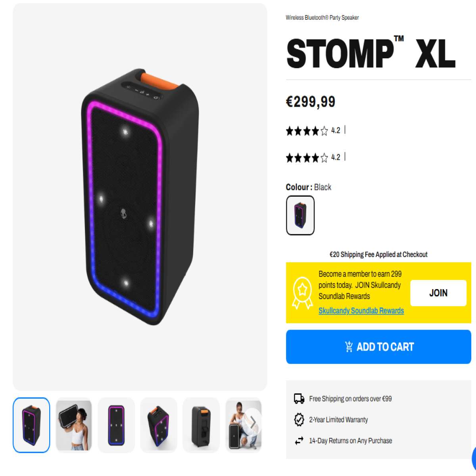View the rear side speaker thumbnail
This screenshot has width=476, height=476.
click(201, 425)
